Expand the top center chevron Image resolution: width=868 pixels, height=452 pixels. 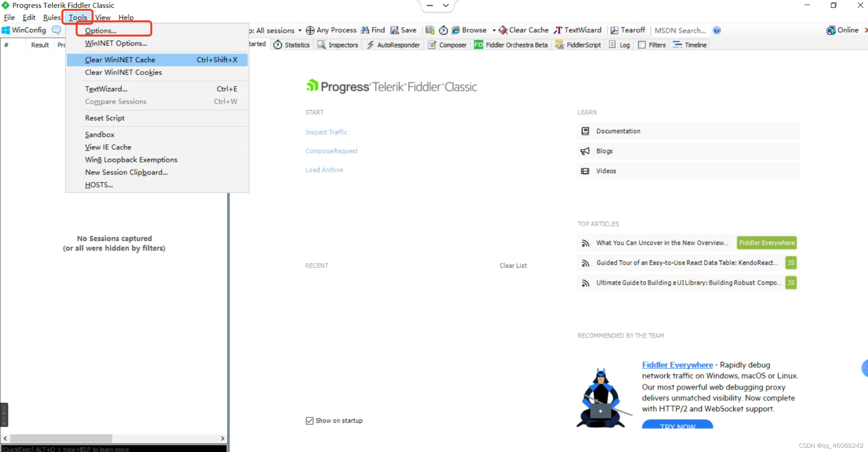pos(446,5)
